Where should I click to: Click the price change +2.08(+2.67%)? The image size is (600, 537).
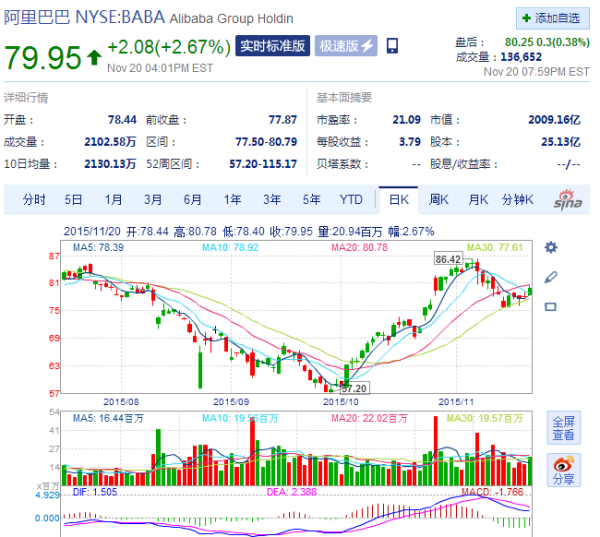click(169, 47)
